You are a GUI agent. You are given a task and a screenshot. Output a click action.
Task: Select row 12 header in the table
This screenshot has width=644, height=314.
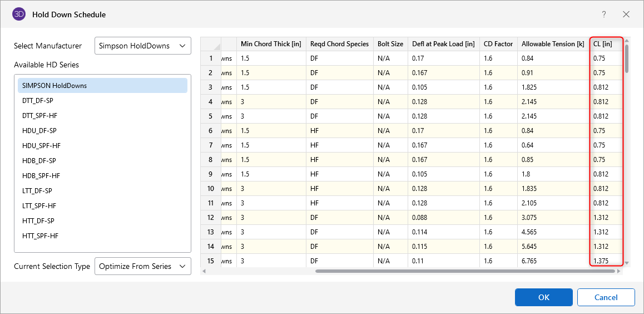pos(211,218)
